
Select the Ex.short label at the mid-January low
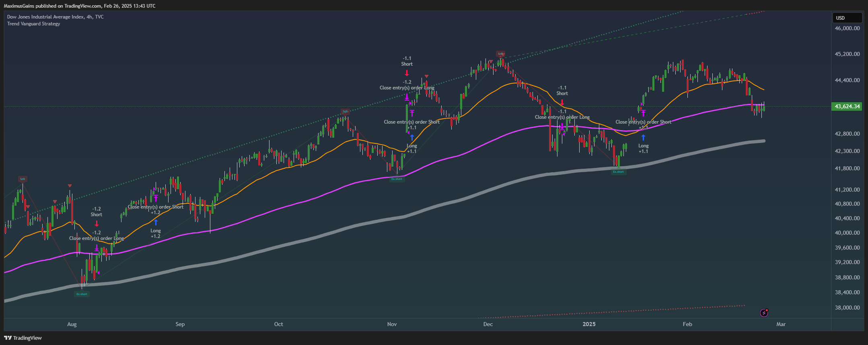618,171
